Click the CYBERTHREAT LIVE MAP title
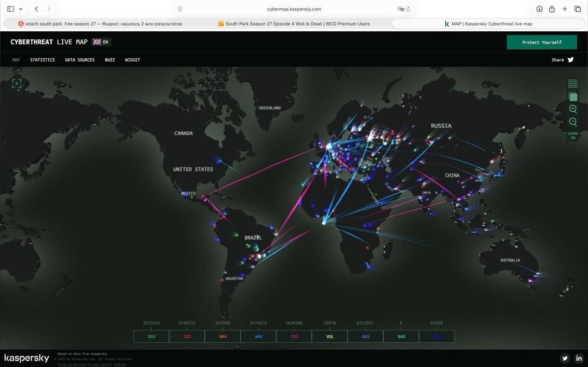 [x=49, y=42]
